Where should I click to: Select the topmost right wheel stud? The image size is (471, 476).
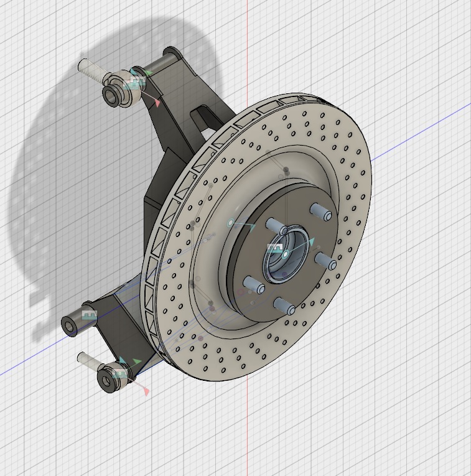(321, 212)
